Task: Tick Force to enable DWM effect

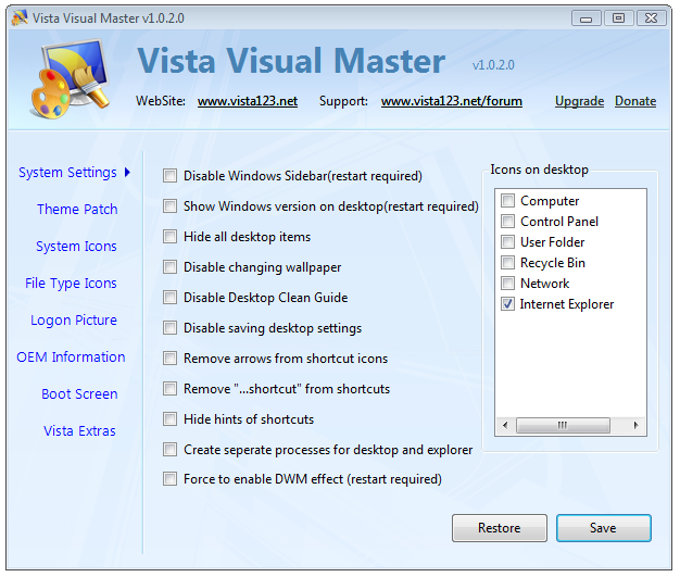Action: point(170,479)
